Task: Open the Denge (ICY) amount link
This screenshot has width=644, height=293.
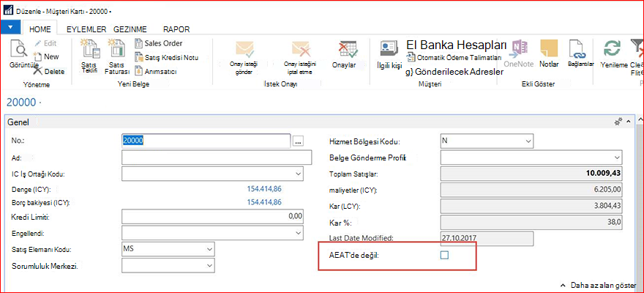Action: coord(264,189)
